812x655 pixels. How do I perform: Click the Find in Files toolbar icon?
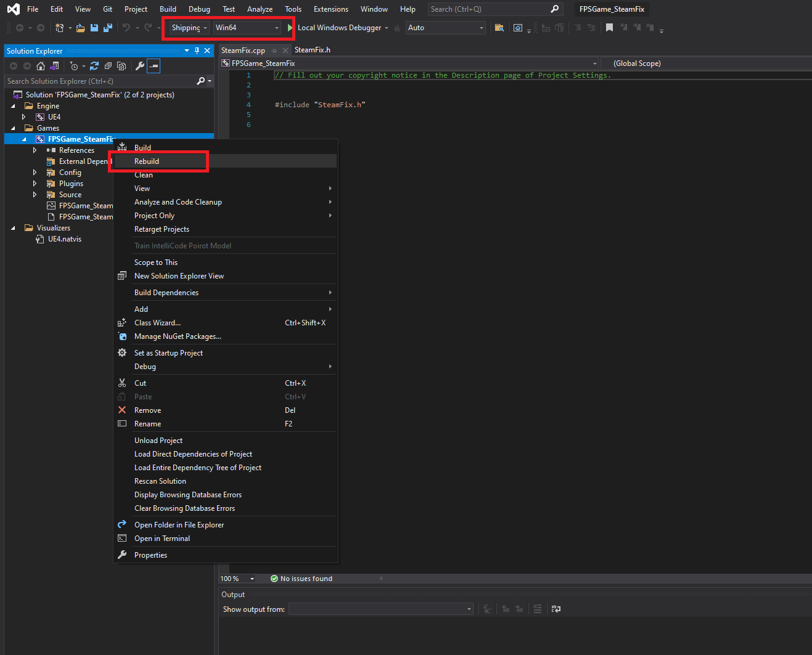click(499, 28)
